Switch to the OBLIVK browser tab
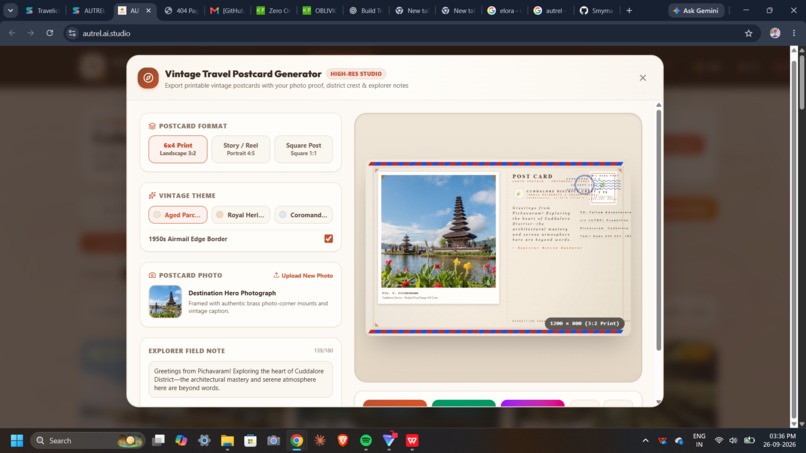Viewport: 806px width, 453px height. [x=320, y=10]
